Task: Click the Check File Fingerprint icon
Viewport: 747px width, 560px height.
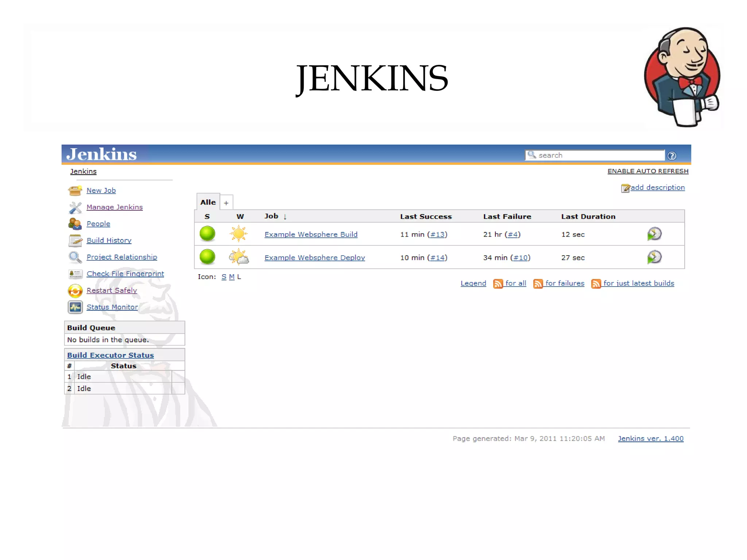Action: point(75,274)
